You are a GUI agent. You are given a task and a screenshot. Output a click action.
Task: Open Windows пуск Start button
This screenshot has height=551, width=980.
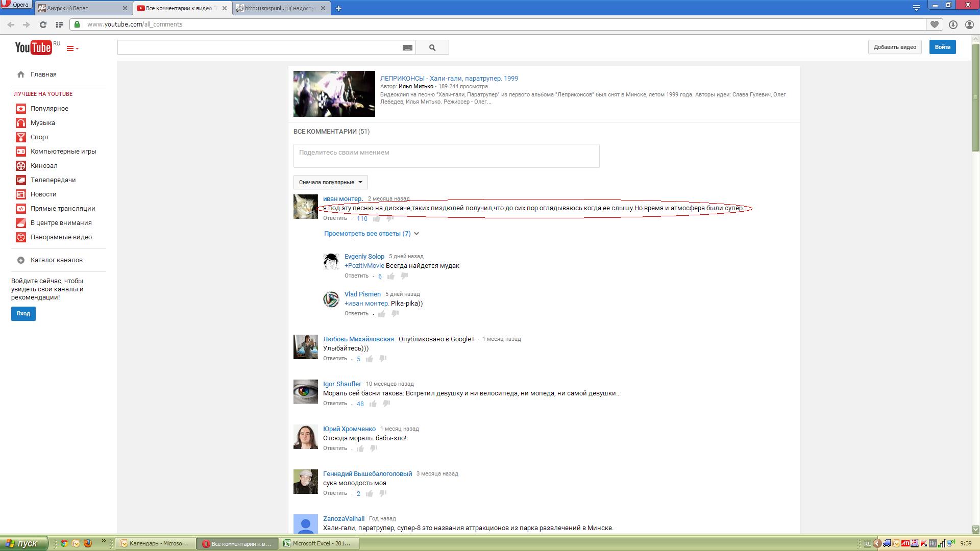pyautogui.click(x=24, y=543)
